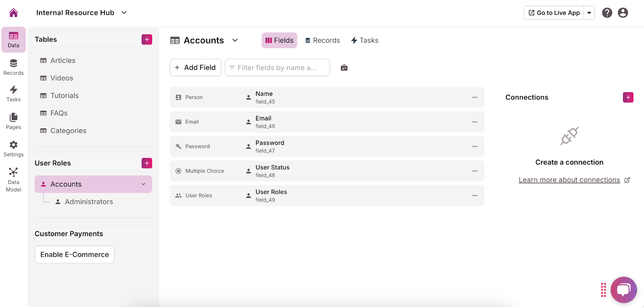Open the Go to Live App dropdown arrow

point(589,13)
